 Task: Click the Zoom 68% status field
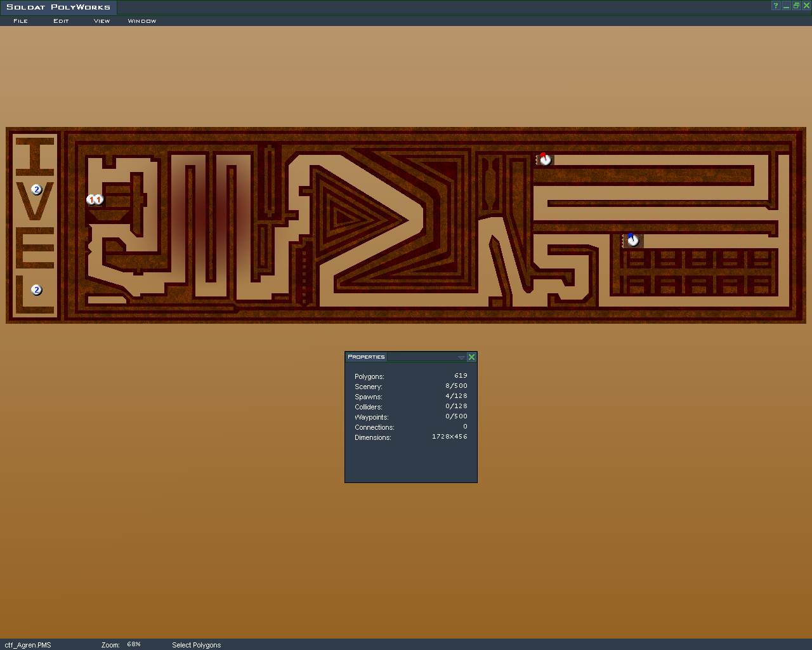coord(133,644)
